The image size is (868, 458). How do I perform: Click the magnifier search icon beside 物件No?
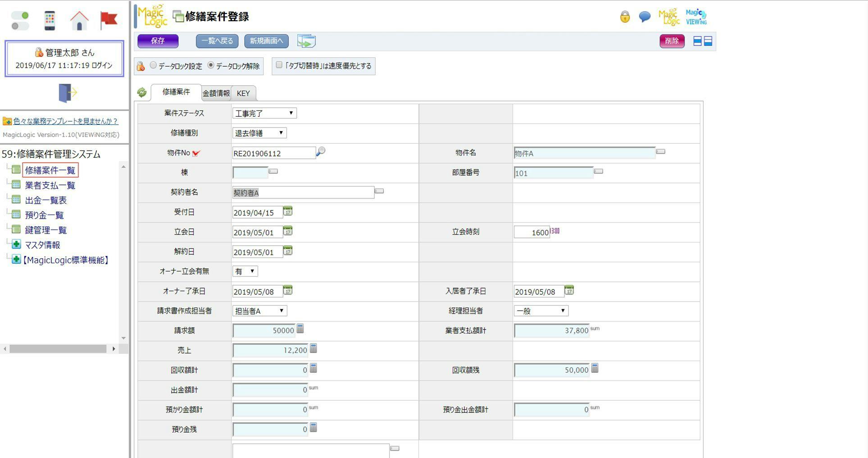click(321, 152)
